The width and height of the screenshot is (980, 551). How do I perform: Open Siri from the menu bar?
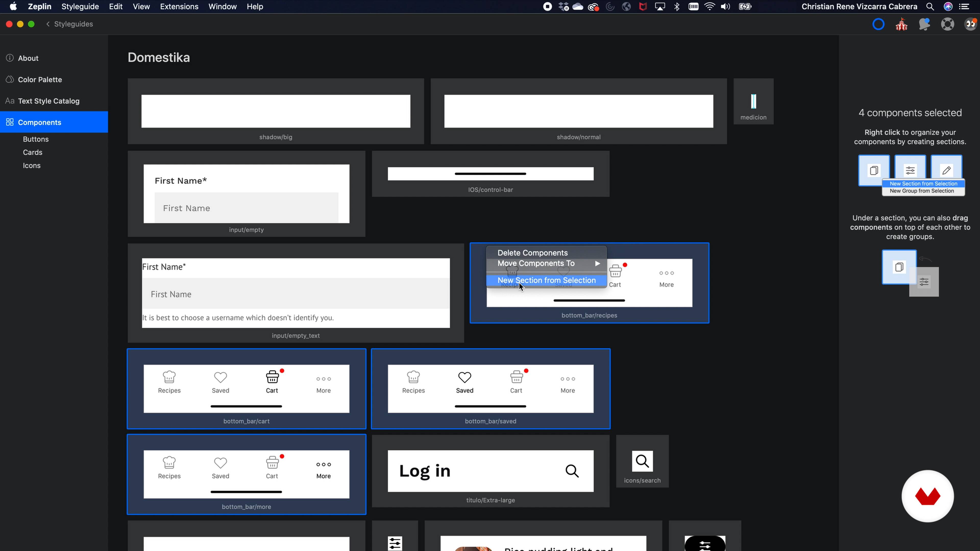click(x=948, y=6)
